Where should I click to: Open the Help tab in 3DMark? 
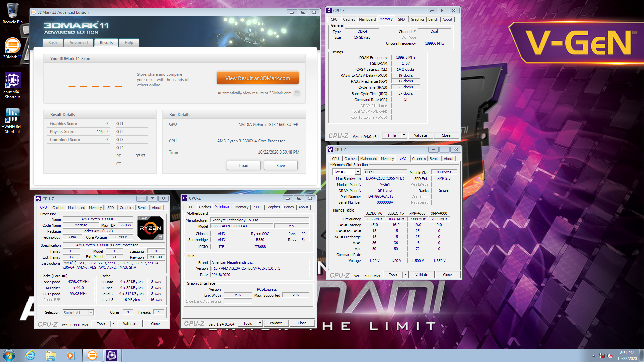(x=129, y=43)
